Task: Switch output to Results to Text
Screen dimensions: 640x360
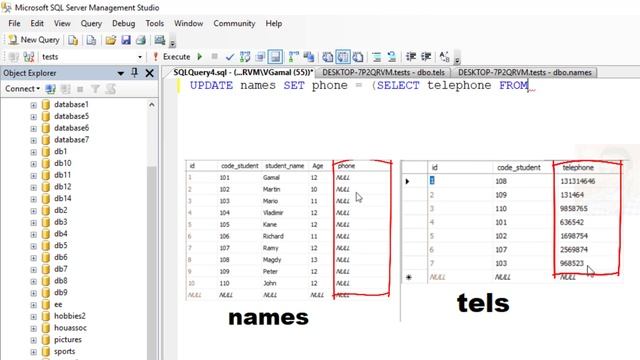Action: point(327,57)
